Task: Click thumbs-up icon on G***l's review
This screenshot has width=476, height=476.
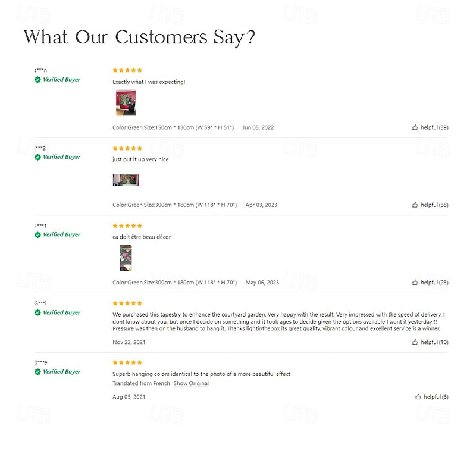Action: (x=415, y=342)
